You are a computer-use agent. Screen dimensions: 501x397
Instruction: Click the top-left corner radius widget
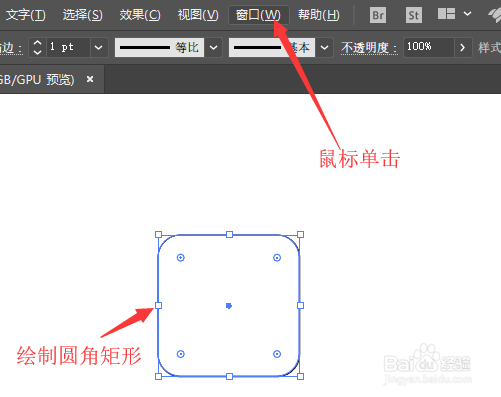tap(181, 258)
